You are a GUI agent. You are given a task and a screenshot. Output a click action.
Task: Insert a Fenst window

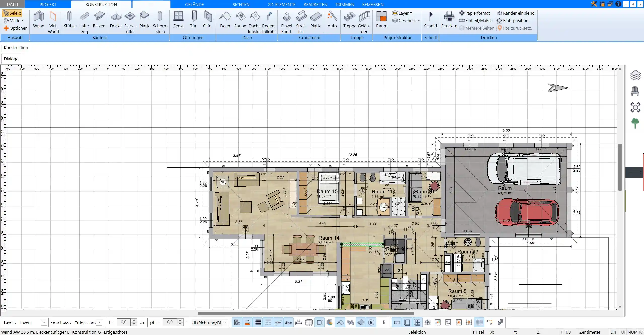click(x=178, y=20)
